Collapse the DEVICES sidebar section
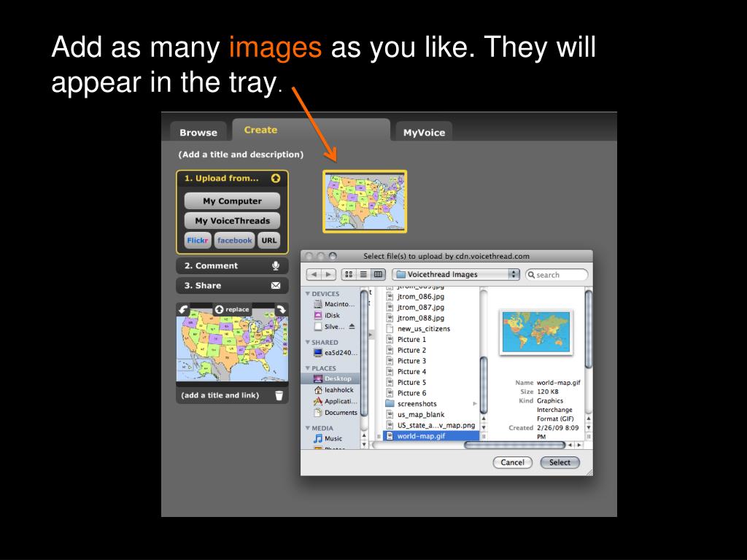 coord(308,294)
